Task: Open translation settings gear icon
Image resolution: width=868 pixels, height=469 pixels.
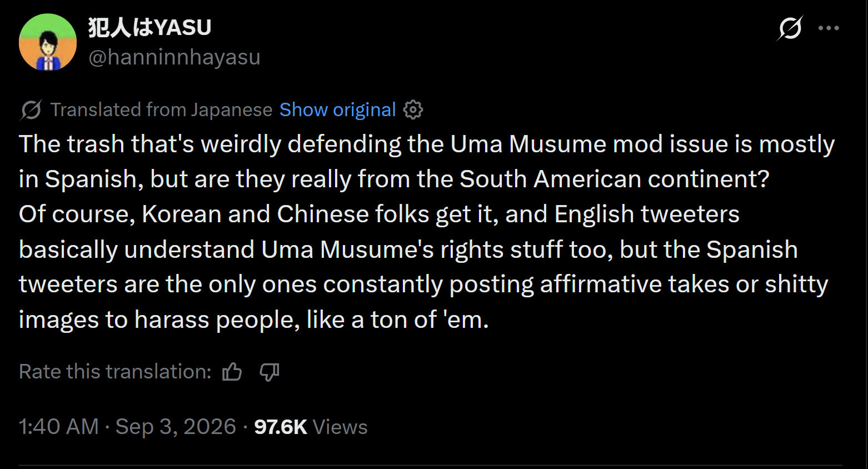Action: click(413, 110)
